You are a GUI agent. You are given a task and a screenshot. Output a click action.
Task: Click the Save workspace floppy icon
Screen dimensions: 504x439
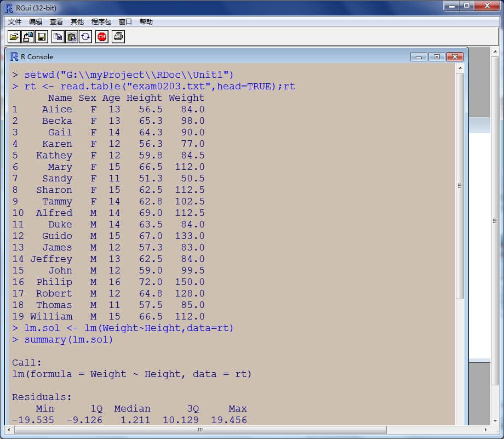point(42,37)
